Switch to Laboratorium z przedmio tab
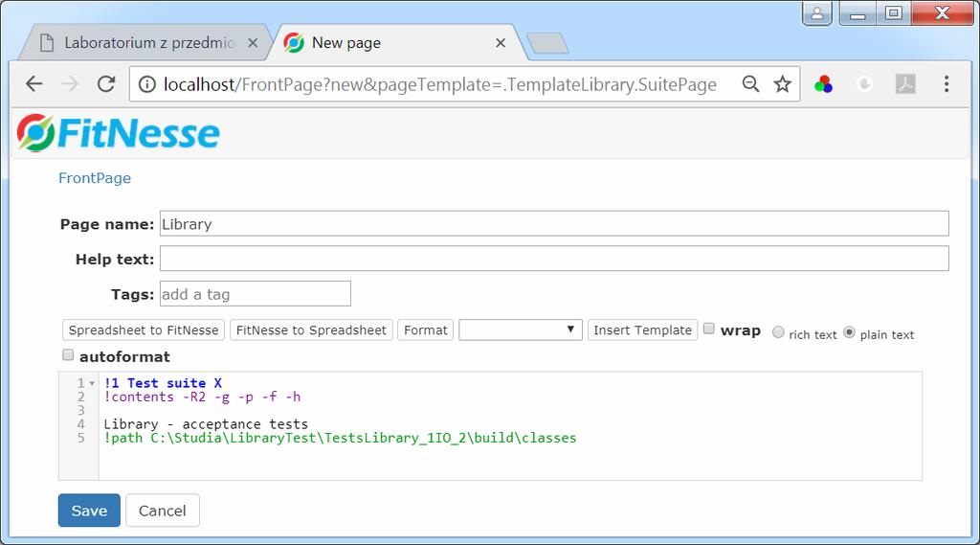 tap(148, 42)
